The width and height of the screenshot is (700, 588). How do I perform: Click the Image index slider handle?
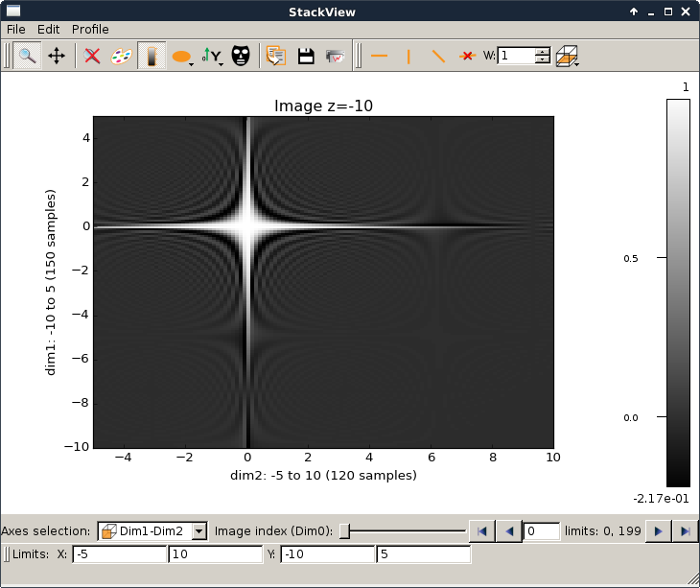pos(345,530)
